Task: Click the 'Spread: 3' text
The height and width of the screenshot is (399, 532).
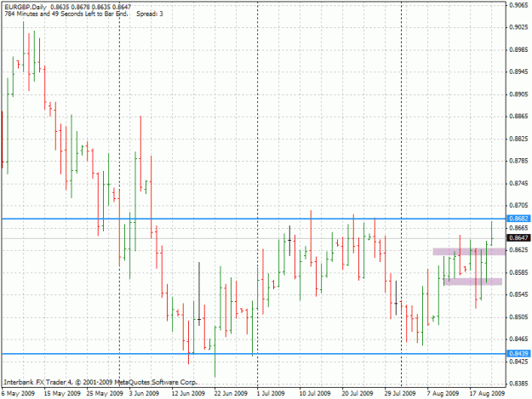Action: [x=150, y=14]
